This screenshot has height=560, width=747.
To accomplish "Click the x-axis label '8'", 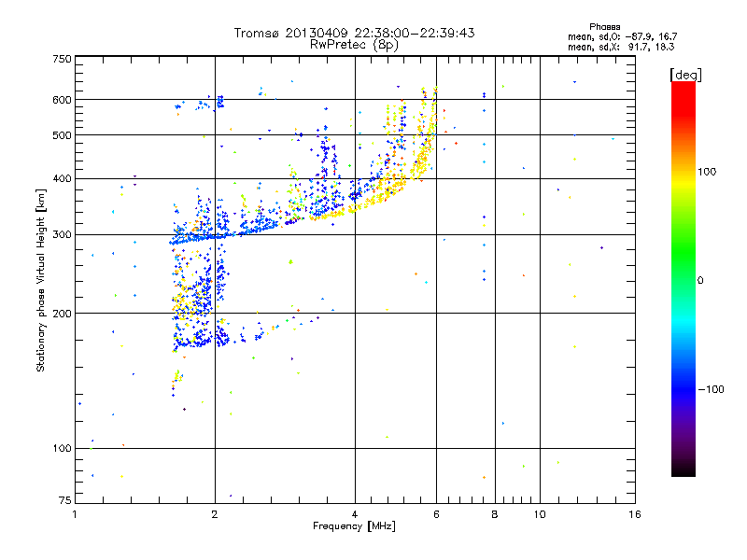I will coord(495,514).
